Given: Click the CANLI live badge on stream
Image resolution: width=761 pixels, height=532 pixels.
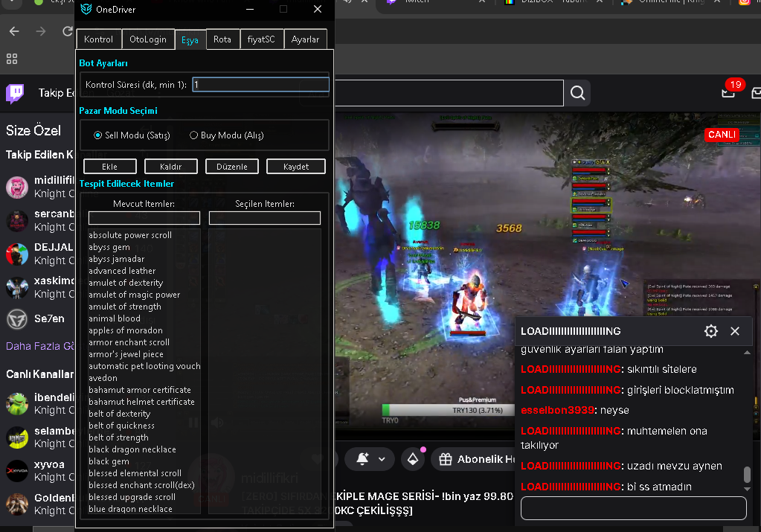Looking at the screenshot, I should click(722, 135).
